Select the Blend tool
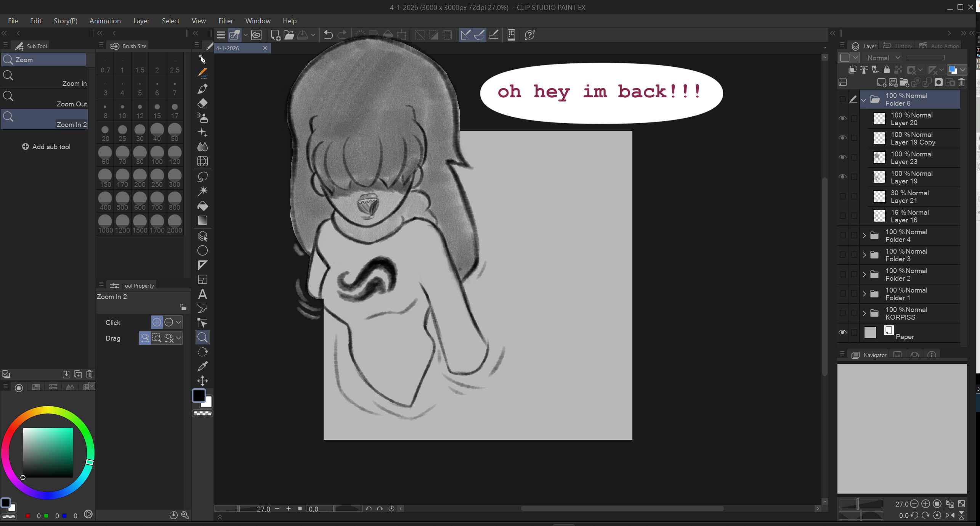 [202, 147]
